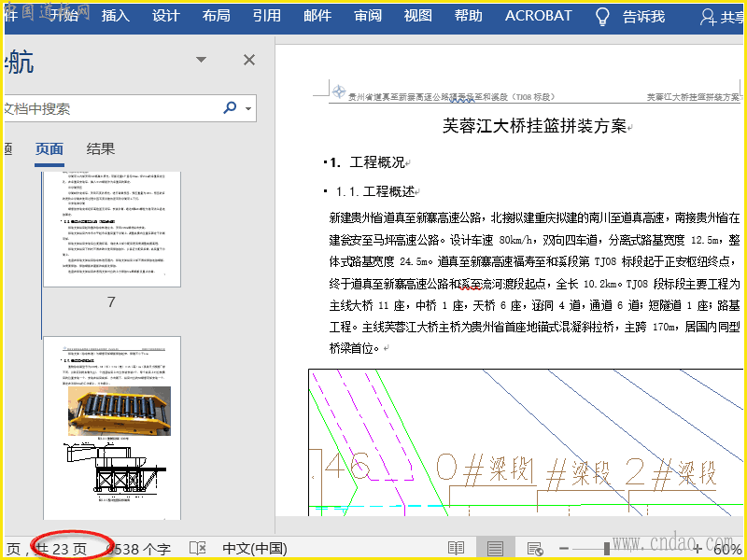
Task: Click the 中文(中国) language indicator
Action: 254,549
